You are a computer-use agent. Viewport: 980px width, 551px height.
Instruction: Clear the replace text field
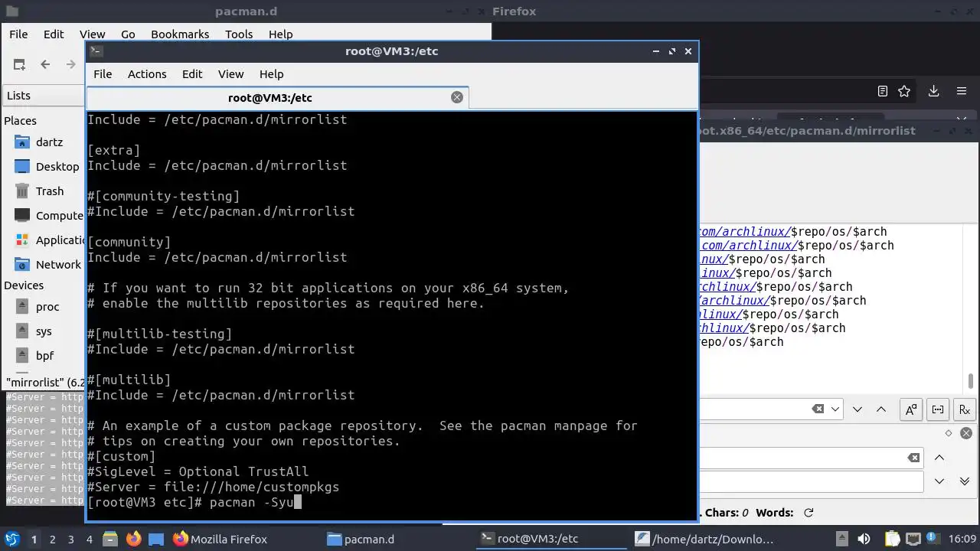pyautogui.click(x=913, y=458)
